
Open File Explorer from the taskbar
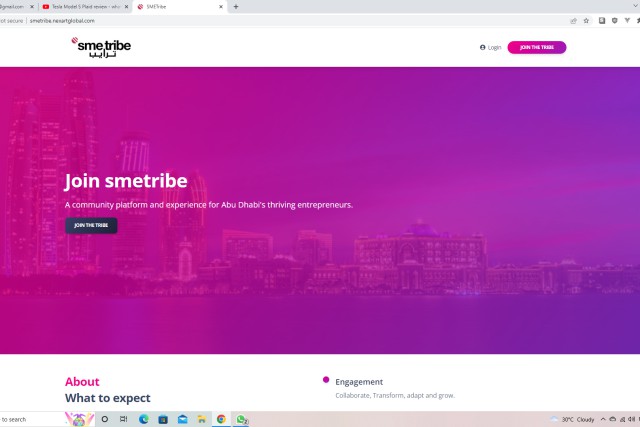coord(202,419)
